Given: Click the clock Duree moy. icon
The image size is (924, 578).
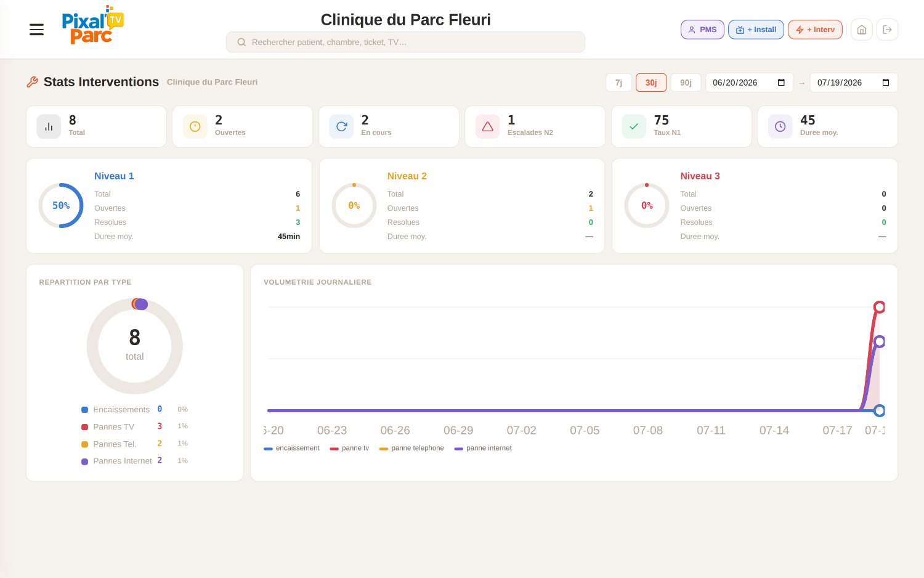Looking at the screenshot, I should pos(780,126).
